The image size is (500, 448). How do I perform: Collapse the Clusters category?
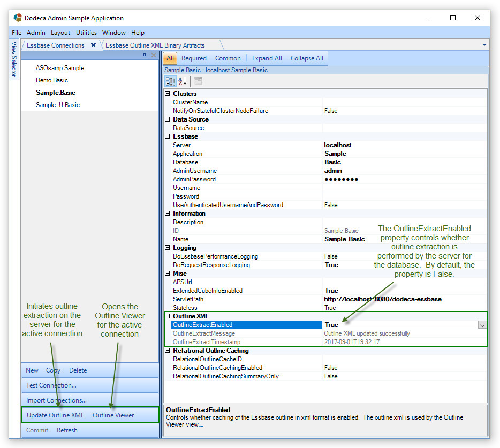pos(167,94)
